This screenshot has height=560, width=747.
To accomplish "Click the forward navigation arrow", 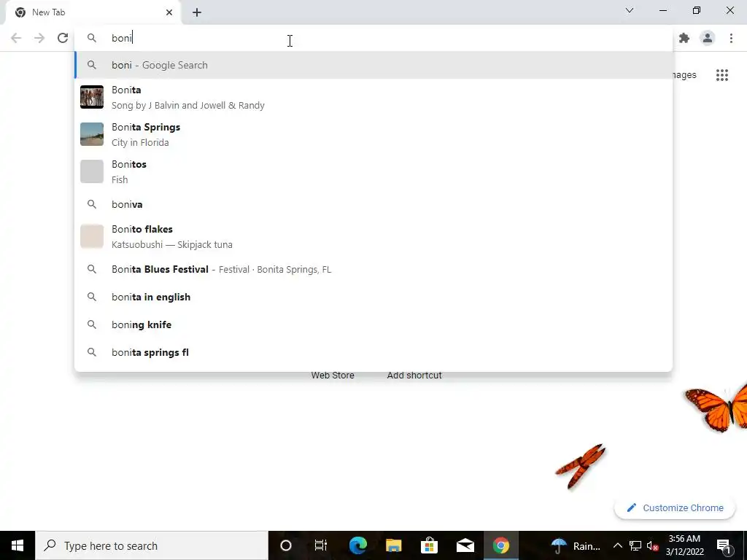I will pos(39,38).
